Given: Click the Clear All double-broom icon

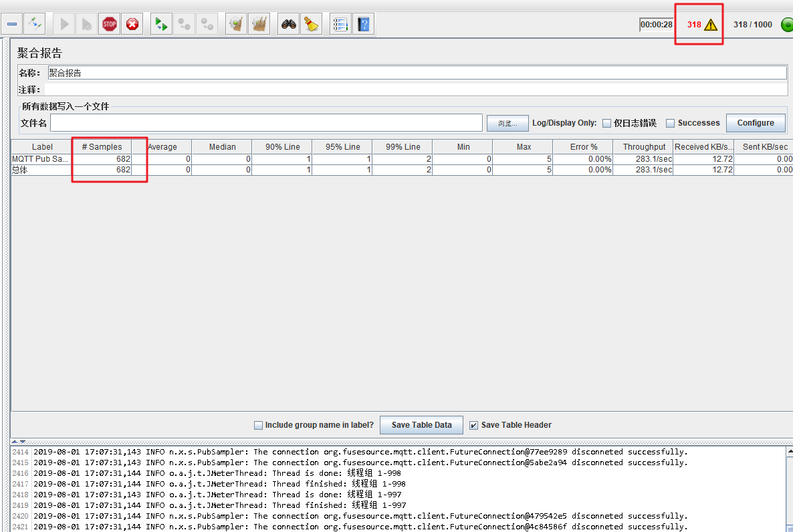Looking at the screenshot, I should 259,24.
